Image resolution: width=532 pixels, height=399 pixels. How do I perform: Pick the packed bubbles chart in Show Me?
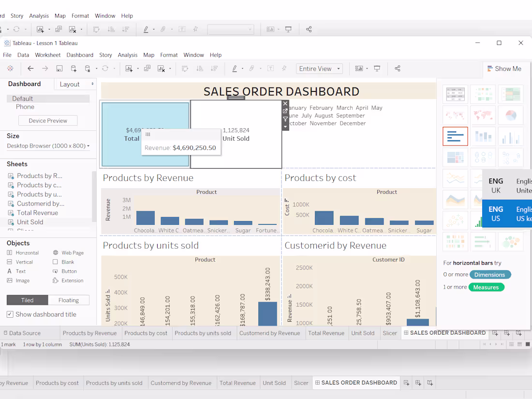pos(511,241)
